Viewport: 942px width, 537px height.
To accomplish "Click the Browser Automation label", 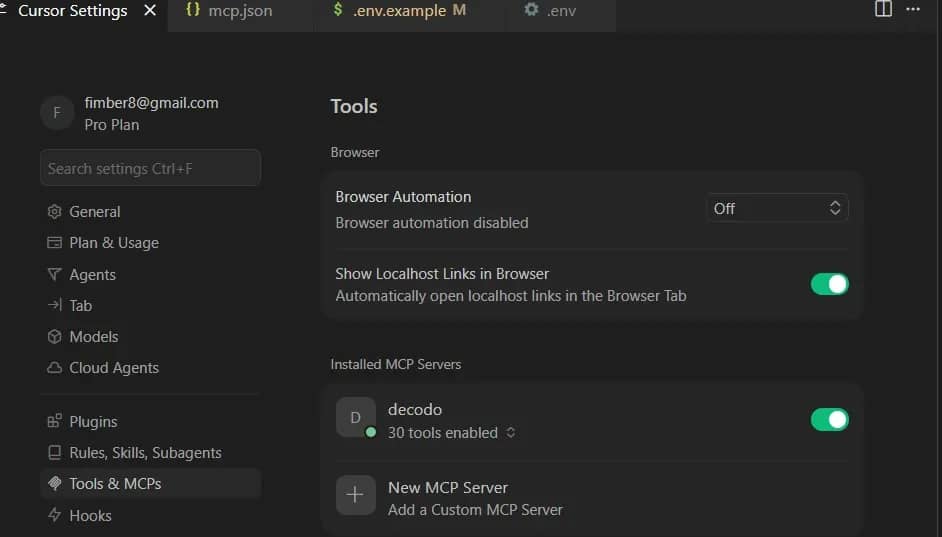I will [x=403, y=197].
